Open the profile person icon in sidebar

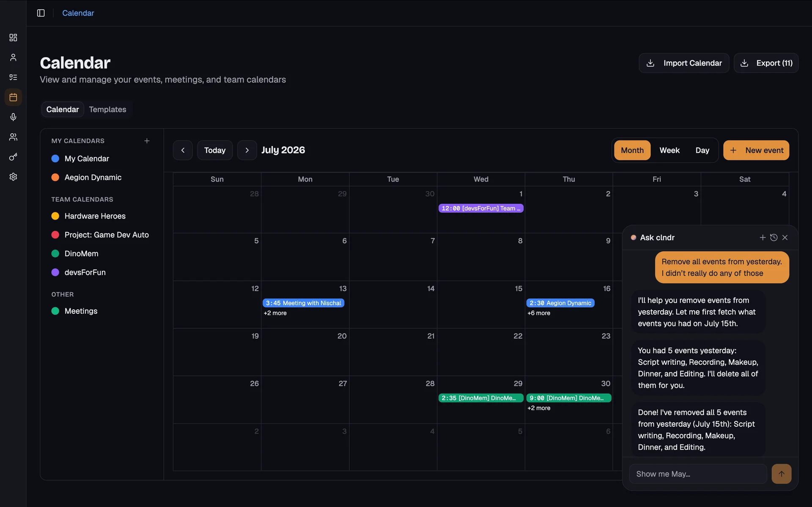[13, 58]
